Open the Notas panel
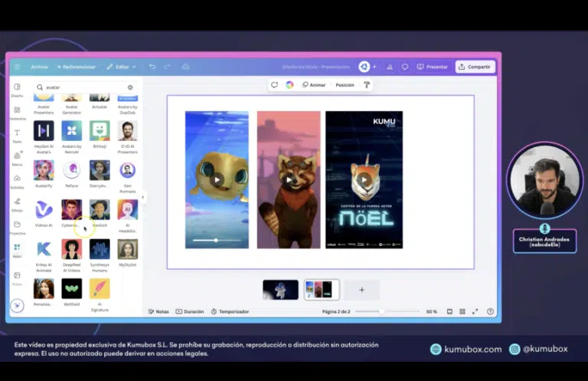Viewport: 588px width, 381px height. 158,311
